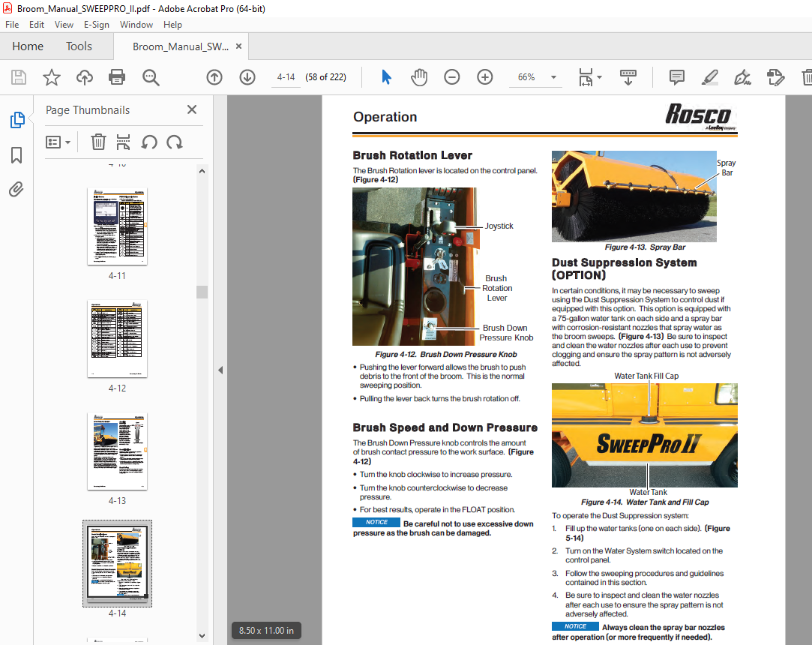Click the 8.50 x 11.00 in page size label
Screen dimensions: 812x645
(266, 631)
